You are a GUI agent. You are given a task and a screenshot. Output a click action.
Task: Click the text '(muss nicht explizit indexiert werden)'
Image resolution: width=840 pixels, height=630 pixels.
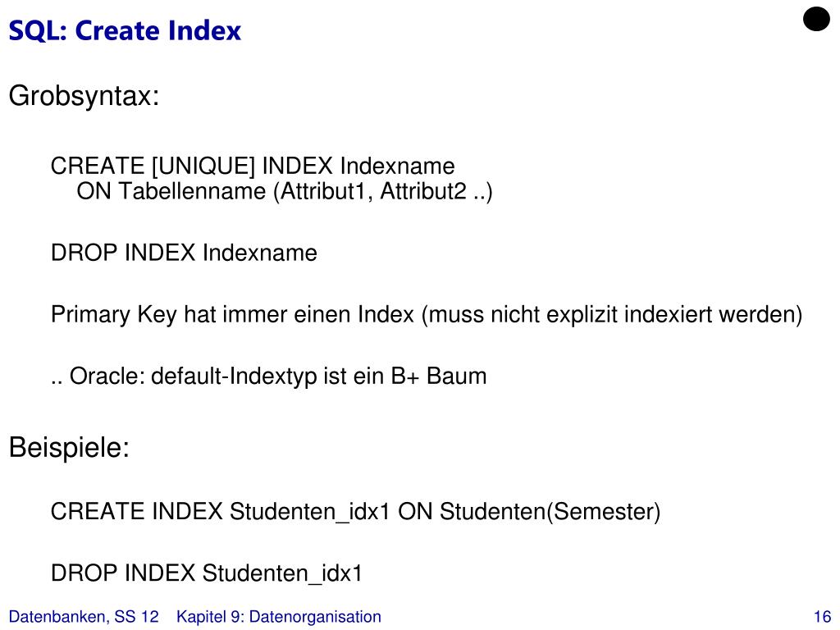click(x=612, y=314)
